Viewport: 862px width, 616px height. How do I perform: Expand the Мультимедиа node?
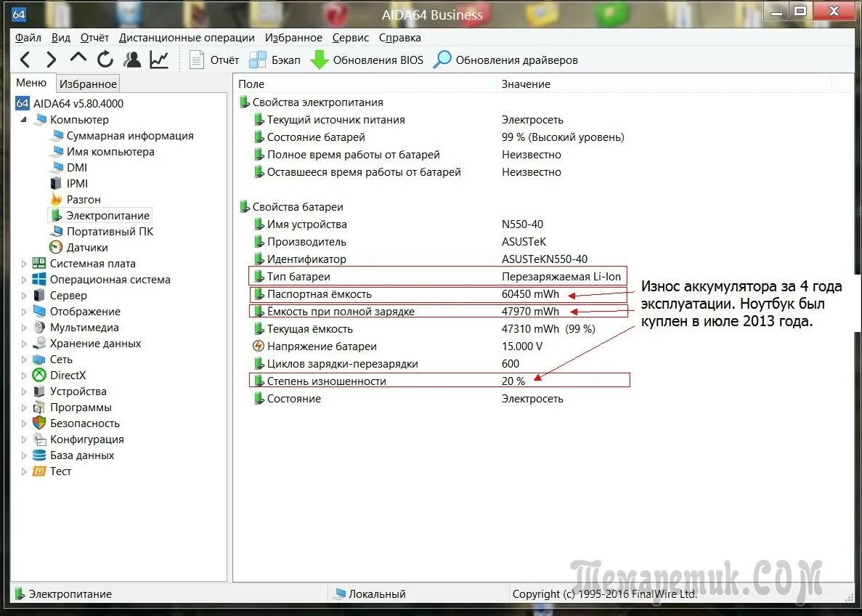coord(24,327)
